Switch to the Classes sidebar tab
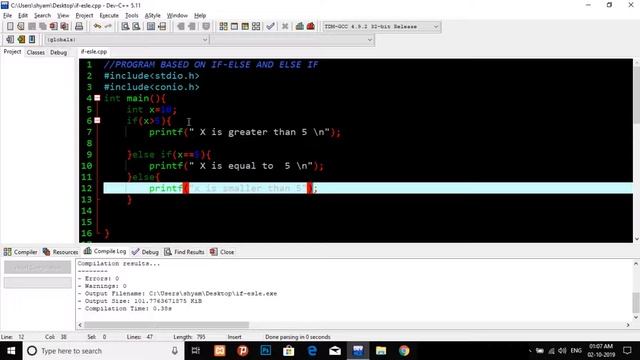The image size is (640, 360). [36, 52]
